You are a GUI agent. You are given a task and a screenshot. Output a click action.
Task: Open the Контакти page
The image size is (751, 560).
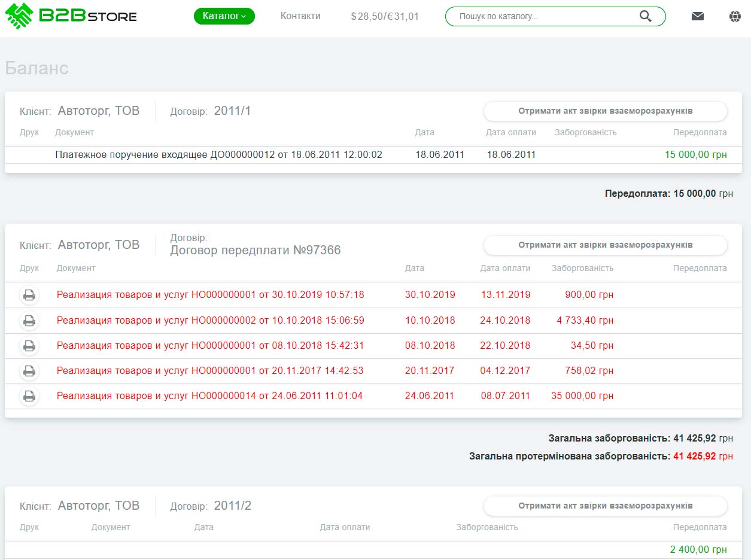tap(300, 16)
